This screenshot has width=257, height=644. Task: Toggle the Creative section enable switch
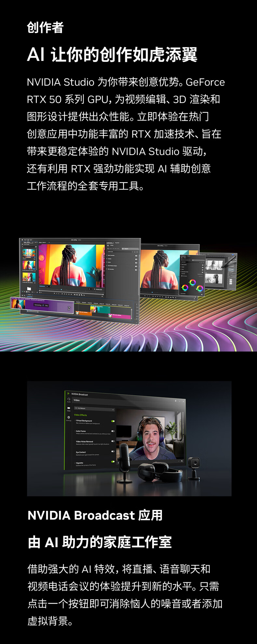[136, 259]
